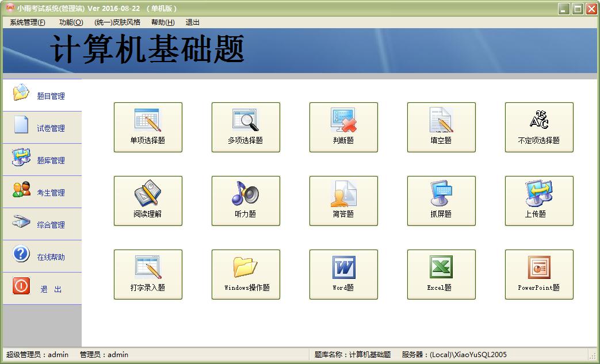This screenshot has width=600, height=364.
Task: Open the 抓屏题 question type
Action: point(441,201)
